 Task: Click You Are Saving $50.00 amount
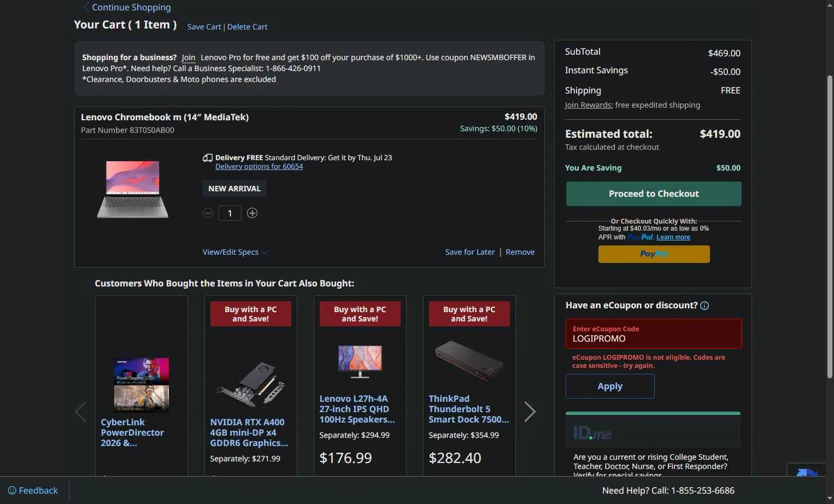(729, 168)
